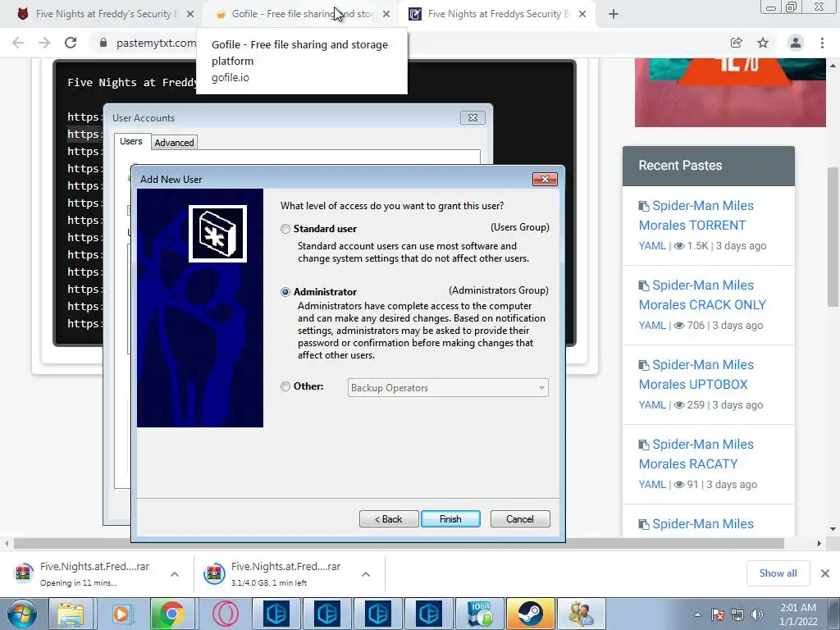Click the Action Center flag icon
Image resolution: width=840 pixels, height=630 pixels.
coord(718,614)
